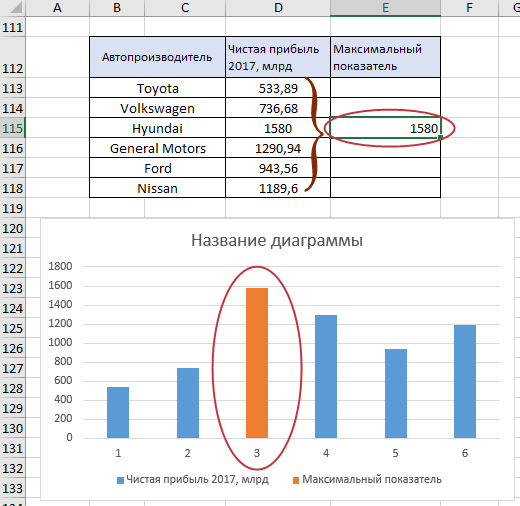Click the cell with value 533,89
The height and width of the screenshot is (506, 520).
(x=278, y=88)
